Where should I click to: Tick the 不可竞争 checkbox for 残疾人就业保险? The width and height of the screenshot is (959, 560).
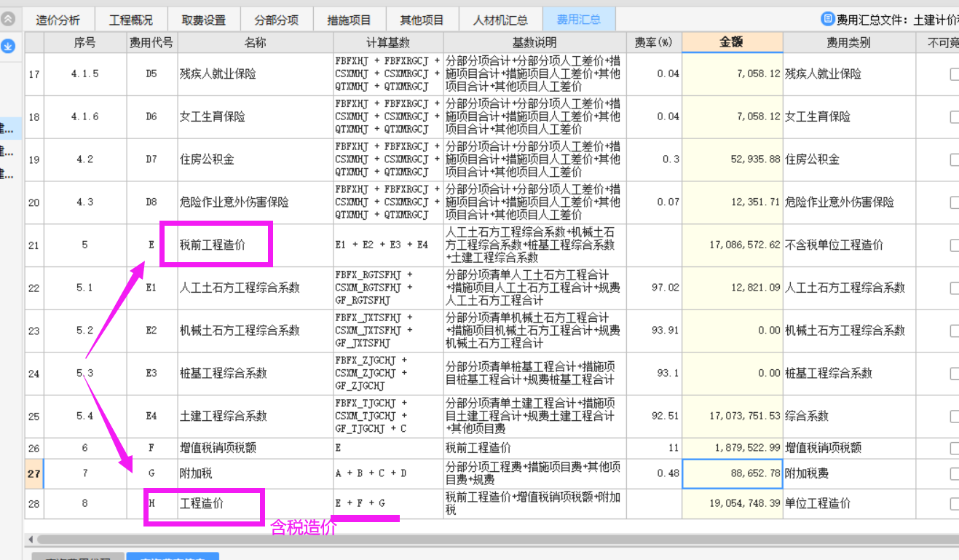coord(955,74)
